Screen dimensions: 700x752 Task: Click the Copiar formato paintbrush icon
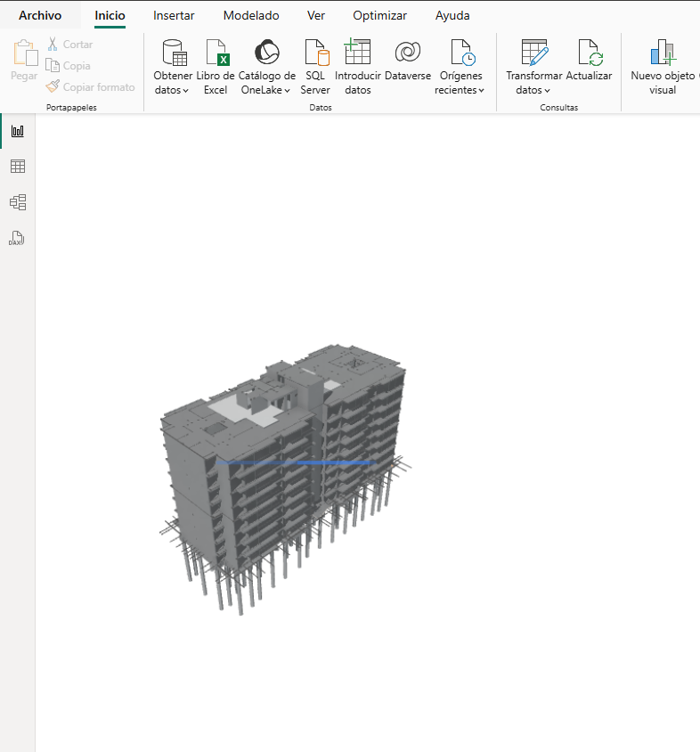[x=53, y=86]
